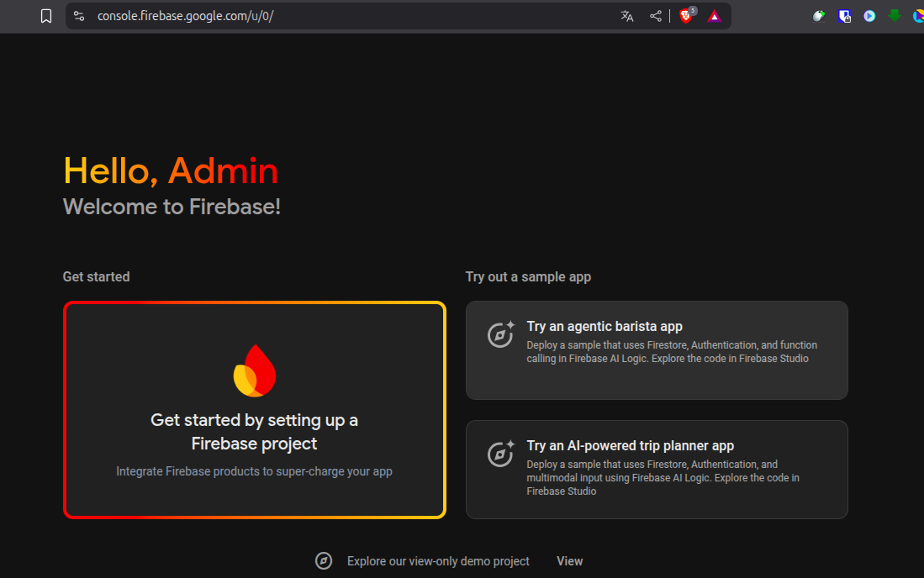The height and width of the screenshot is (578, 924).
Task: Click the 'Hello, Admin' heading
Action: (x=171, y=171)
